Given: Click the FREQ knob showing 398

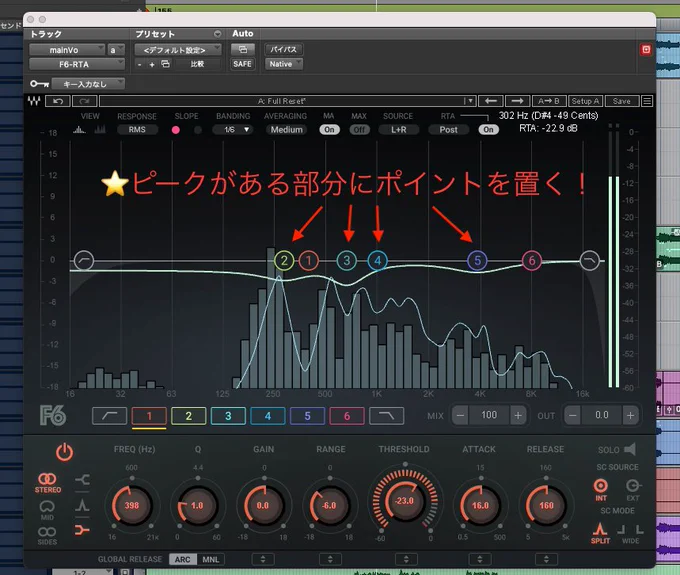Looking at the screenshot, I should click(x=132, y=505).
